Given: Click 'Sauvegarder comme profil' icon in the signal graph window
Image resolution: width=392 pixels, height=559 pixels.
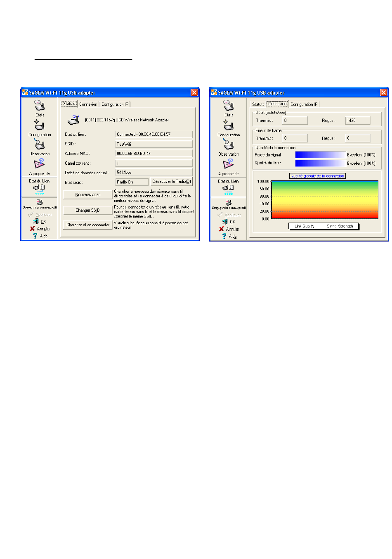Looking at the screenshot, I should click(229, 202).
